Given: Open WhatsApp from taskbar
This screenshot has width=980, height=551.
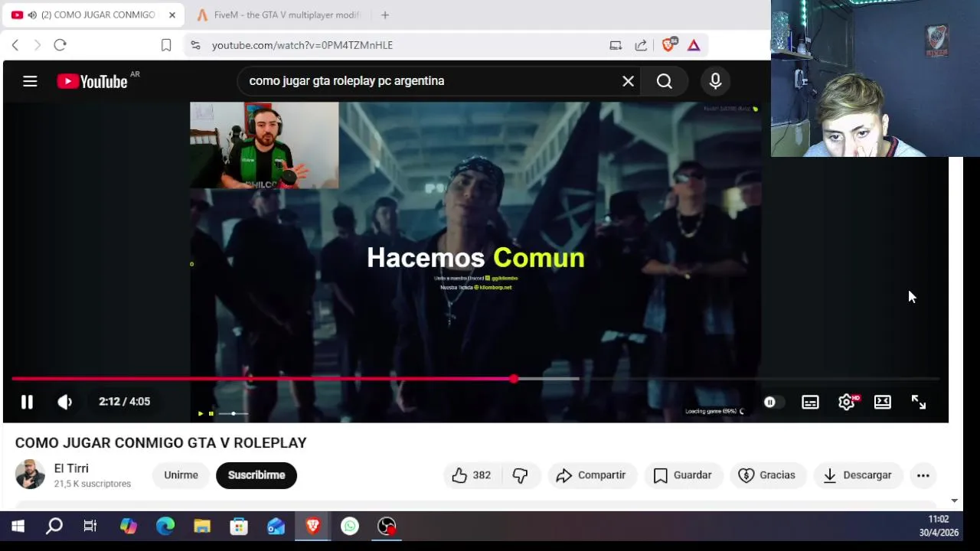Looking at the screenshot, I should 350,527.
